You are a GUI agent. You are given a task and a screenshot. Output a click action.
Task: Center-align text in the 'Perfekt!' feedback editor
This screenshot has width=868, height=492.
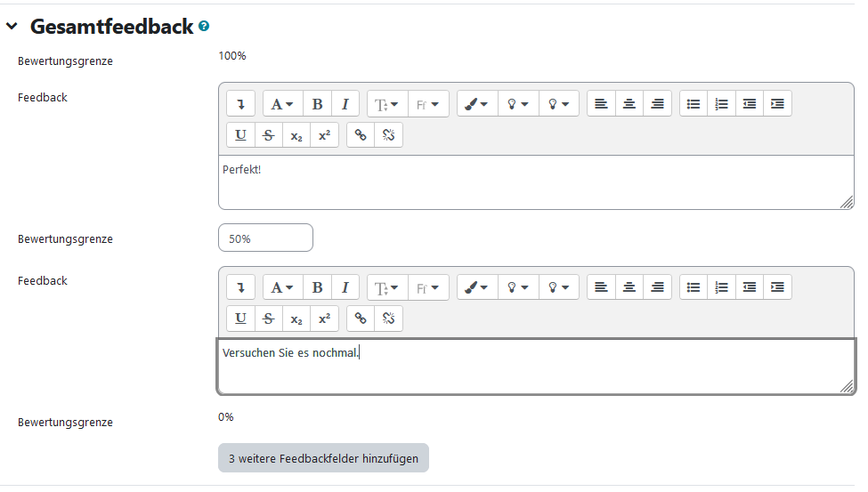(629, 104)
